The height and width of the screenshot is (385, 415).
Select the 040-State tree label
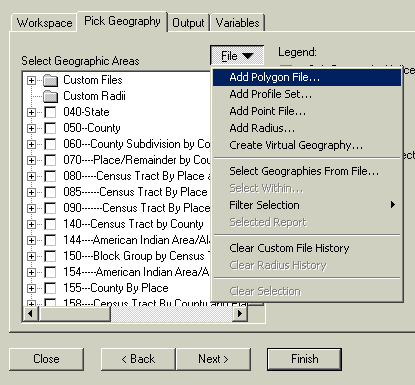coord(86,112)
